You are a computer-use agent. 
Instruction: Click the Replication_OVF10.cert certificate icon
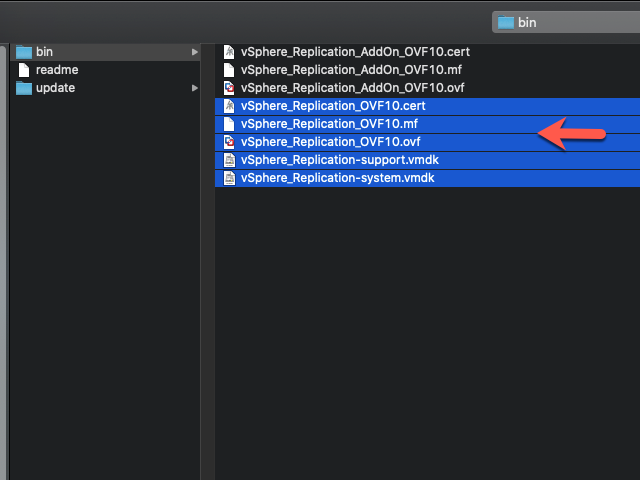point(229,106)
